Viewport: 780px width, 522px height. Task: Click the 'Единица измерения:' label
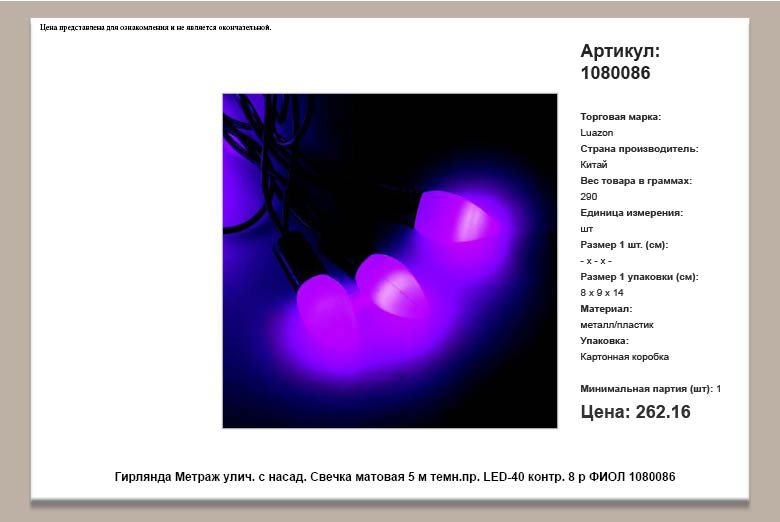(631, 212)
